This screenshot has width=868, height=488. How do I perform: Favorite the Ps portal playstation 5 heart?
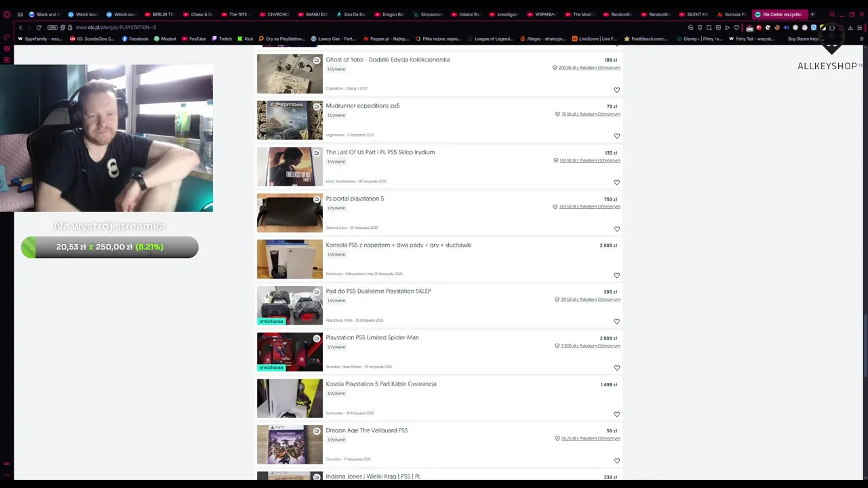tap(616, 229)
